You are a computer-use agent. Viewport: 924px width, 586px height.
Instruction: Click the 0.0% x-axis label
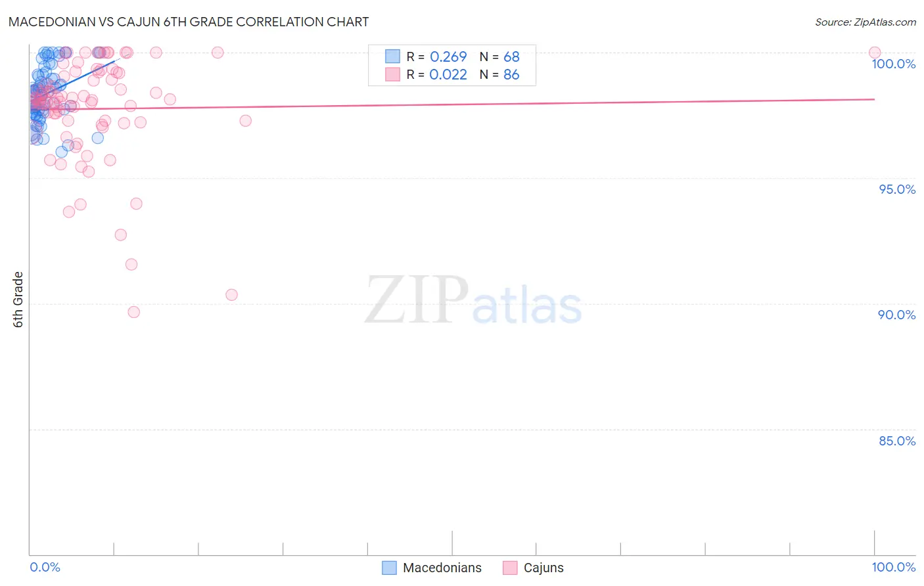[x=45, y=567]
